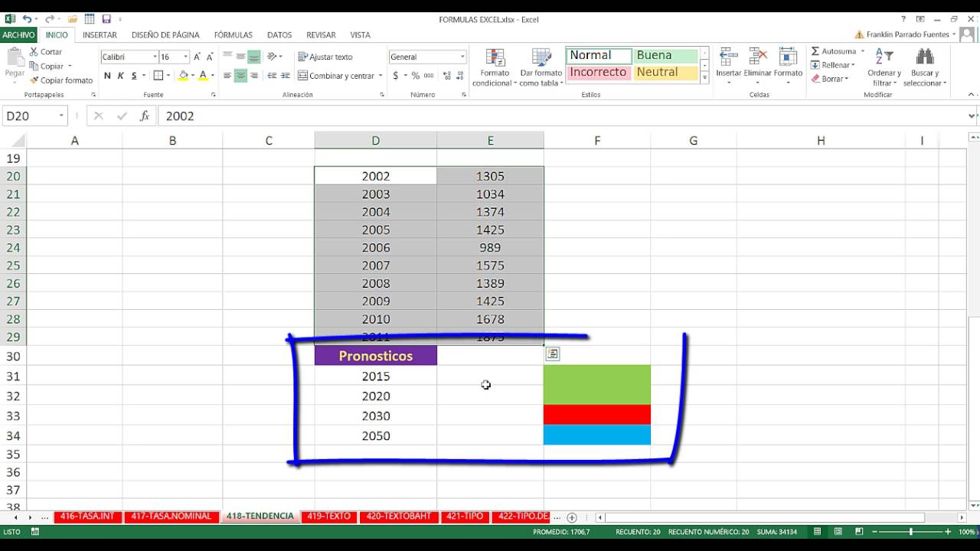Open the font size 16 dropdown
The image size is (980, 551).
click(185, 57)
